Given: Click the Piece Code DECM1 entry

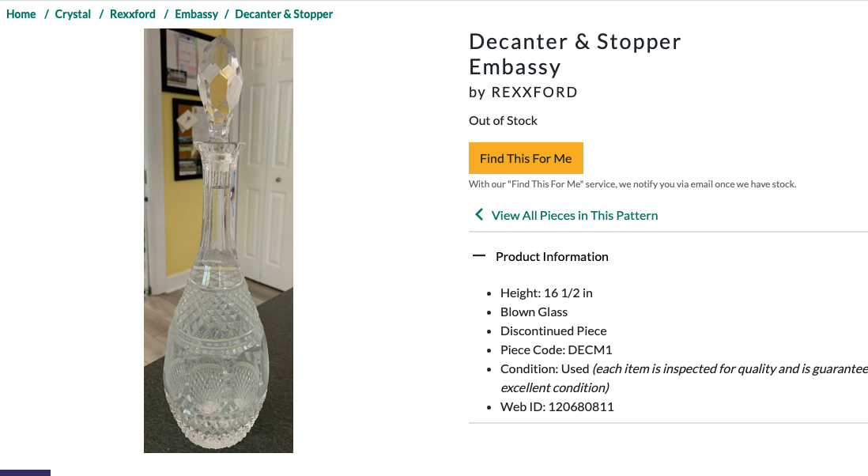Looking at the screenshot, I should (557, 349).
